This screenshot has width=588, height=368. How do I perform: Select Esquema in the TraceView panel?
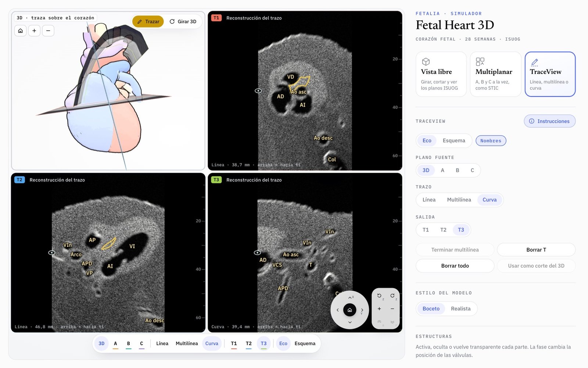(x=454, y=141)
